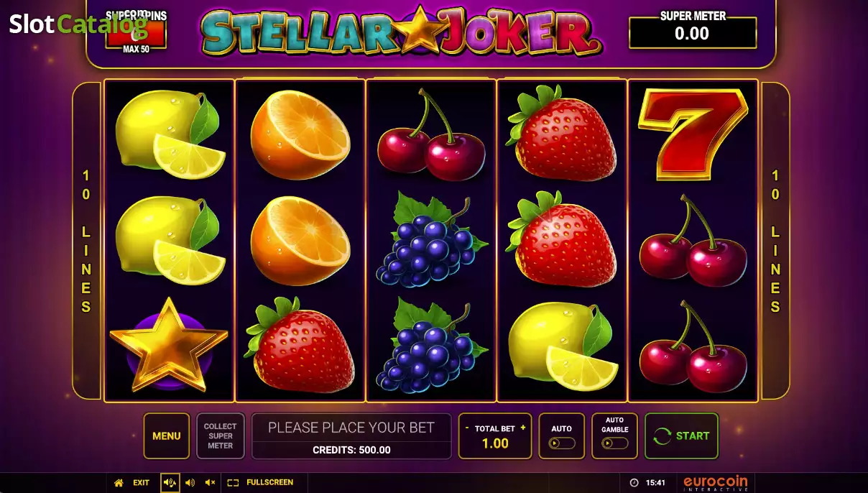Decrease total bet with minus sign
Image resolution: width=868 pixels, height=493 pixels.
coord(467,428)
